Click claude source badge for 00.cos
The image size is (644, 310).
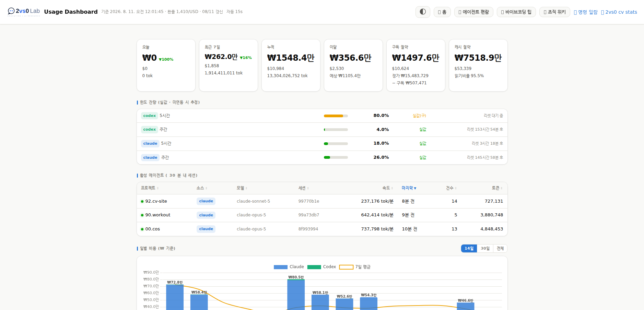(206, 229)
